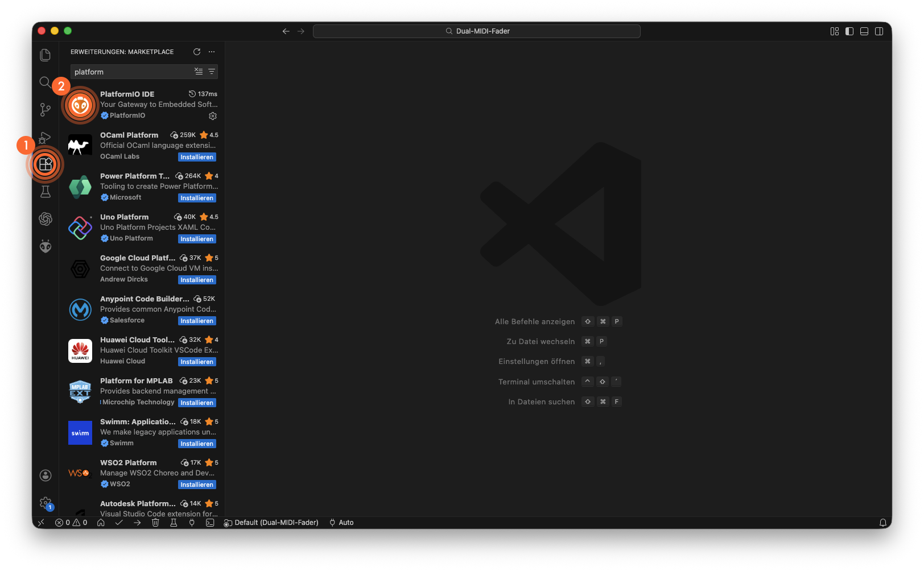Screen dimensions: 924x571
Task: Open the PlatformIO alien view in activity bar
Action: (x=46, y=246)
